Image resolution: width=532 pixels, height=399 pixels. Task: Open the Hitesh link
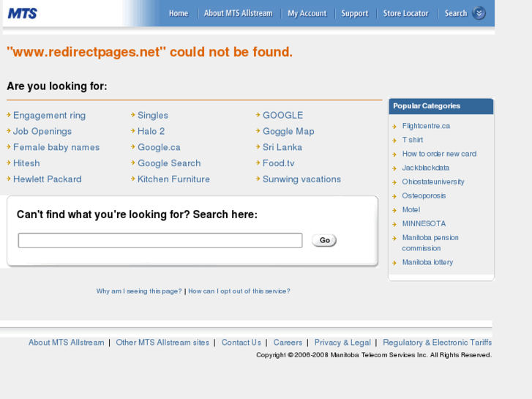click(x=26, y=163)
